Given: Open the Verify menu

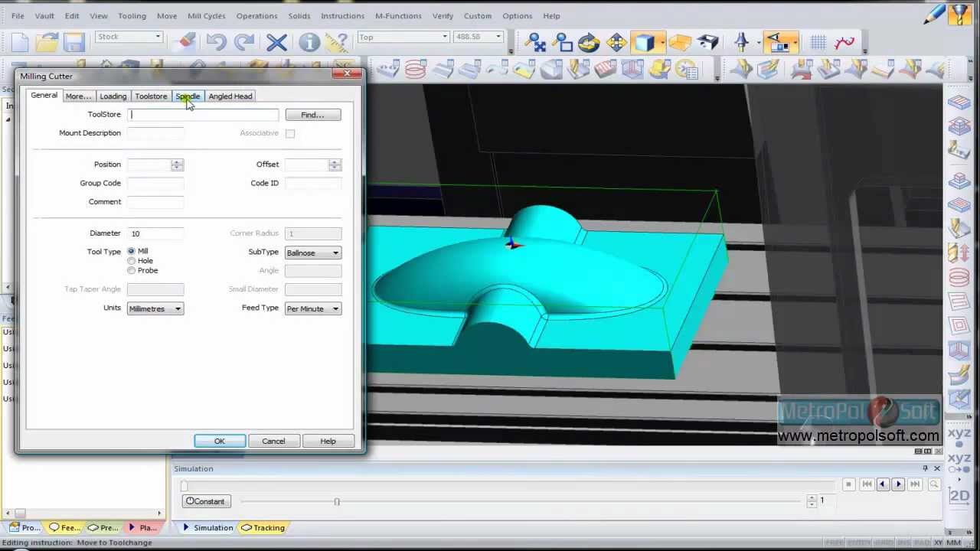Looking at the screenshot, I should (x=443, y=15).
